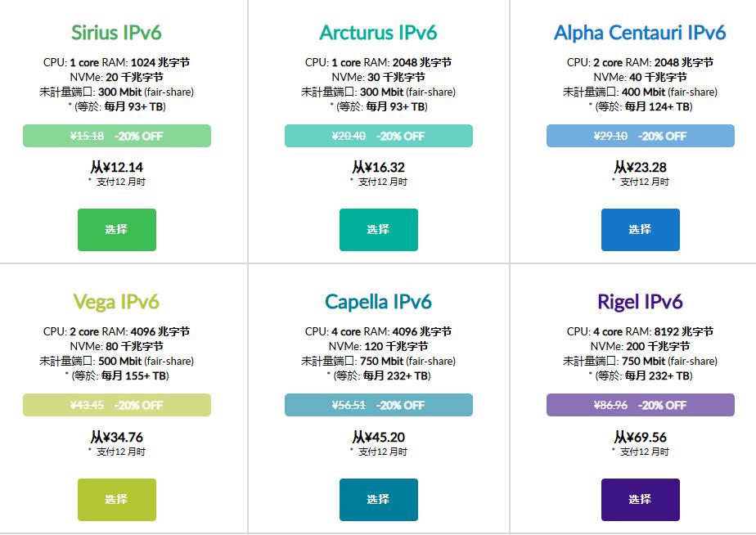Image resolution: width=756 pixels, height=535 pixels.
Task: Open the Arcturus IPv6 plan title
Action: [x=378, y=33]
